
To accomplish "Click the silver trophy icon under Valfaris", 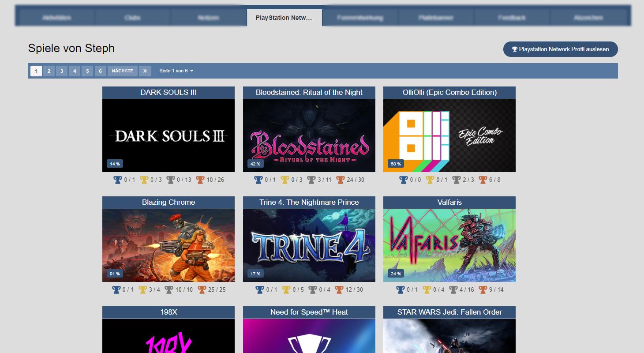I will 453,289.
